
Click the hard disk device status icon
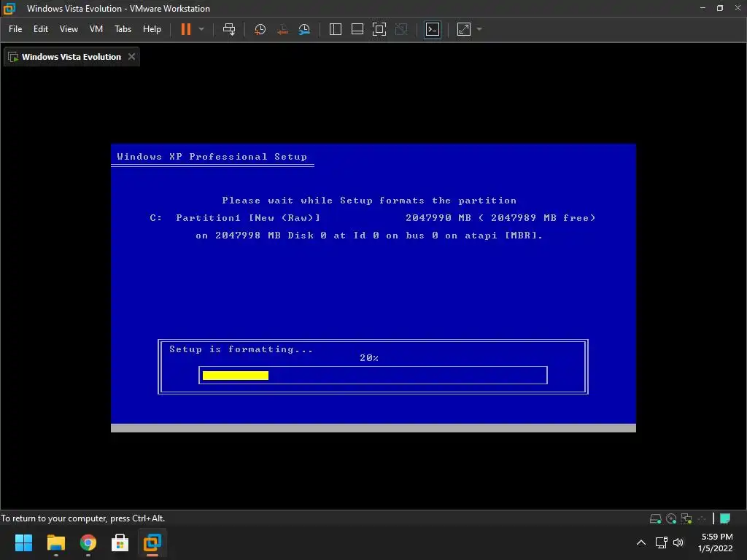[656, 518]
